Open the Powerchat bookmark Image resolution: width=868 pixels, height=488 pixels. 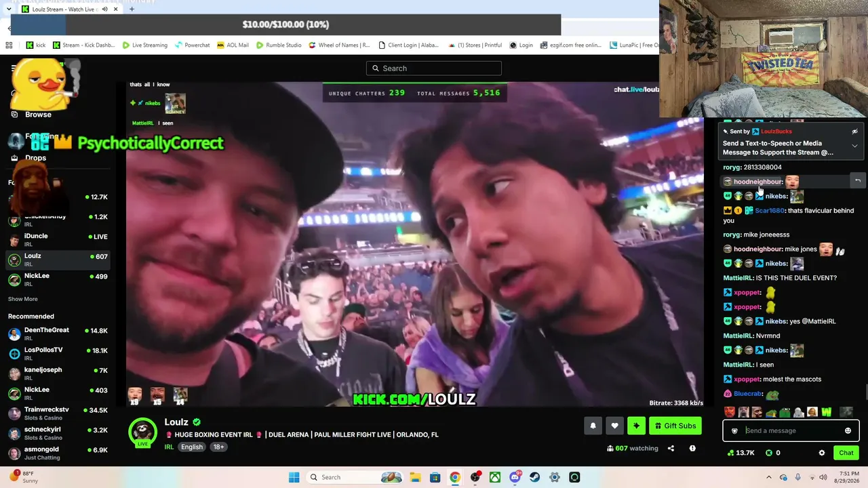coord(192,45)
